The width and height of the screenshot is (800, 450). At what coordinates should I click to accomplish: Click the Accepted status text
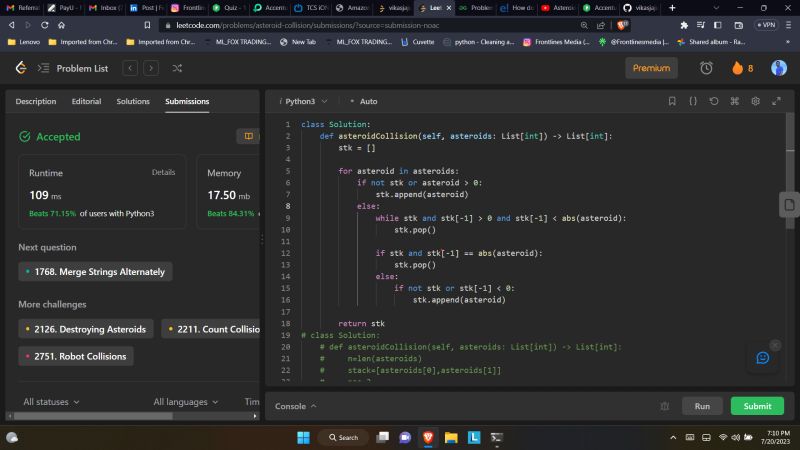point(58,137)
